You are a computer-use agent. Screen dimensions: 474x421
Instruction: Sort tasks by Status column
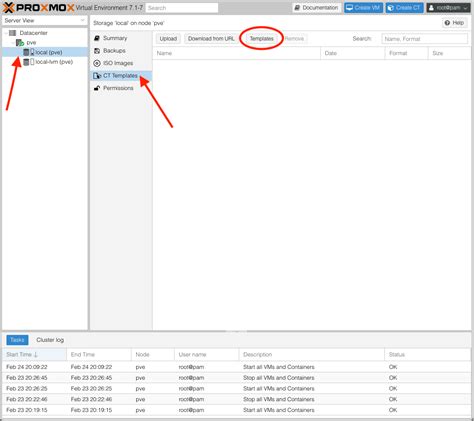click(x=428, y=354)
